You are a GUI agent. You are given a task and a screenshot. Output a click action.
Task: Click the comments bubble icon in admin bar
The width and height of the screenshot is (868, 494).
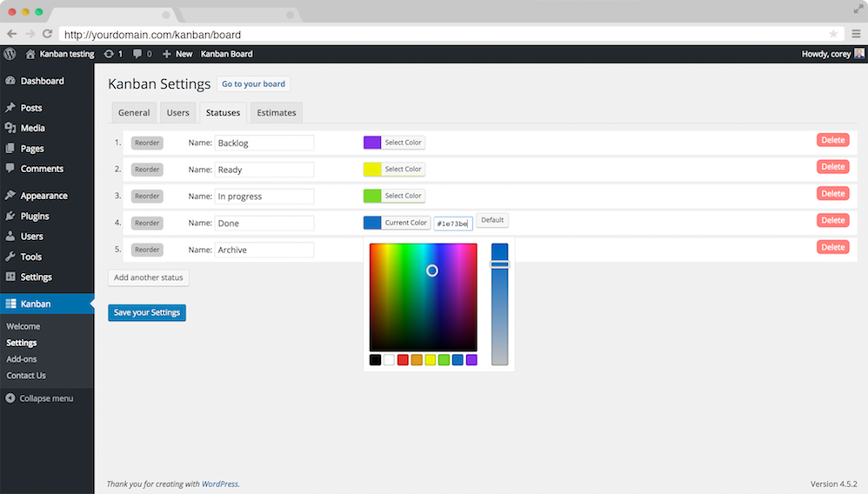pyautogui.click(x=137, y=54)
